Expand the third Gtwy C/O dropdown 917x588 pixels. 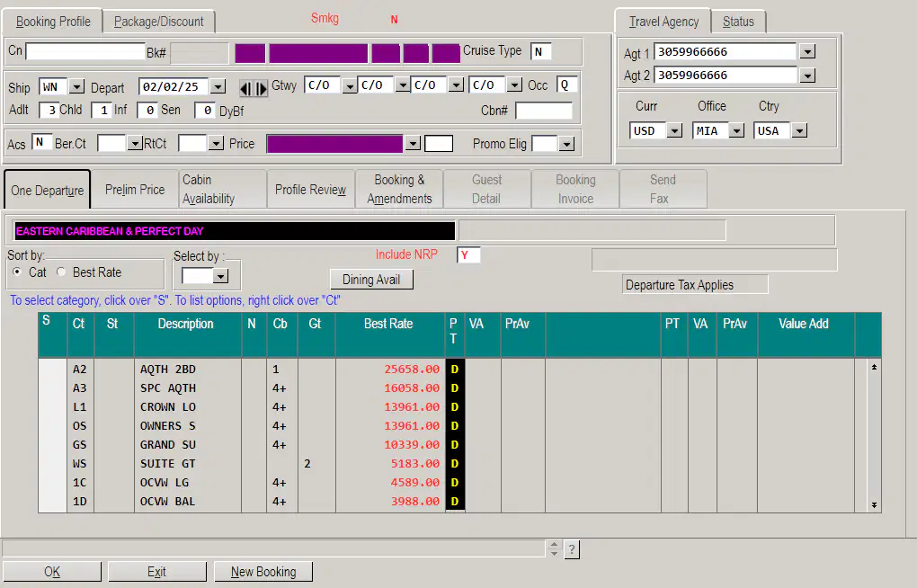click(x=456, y=85)
